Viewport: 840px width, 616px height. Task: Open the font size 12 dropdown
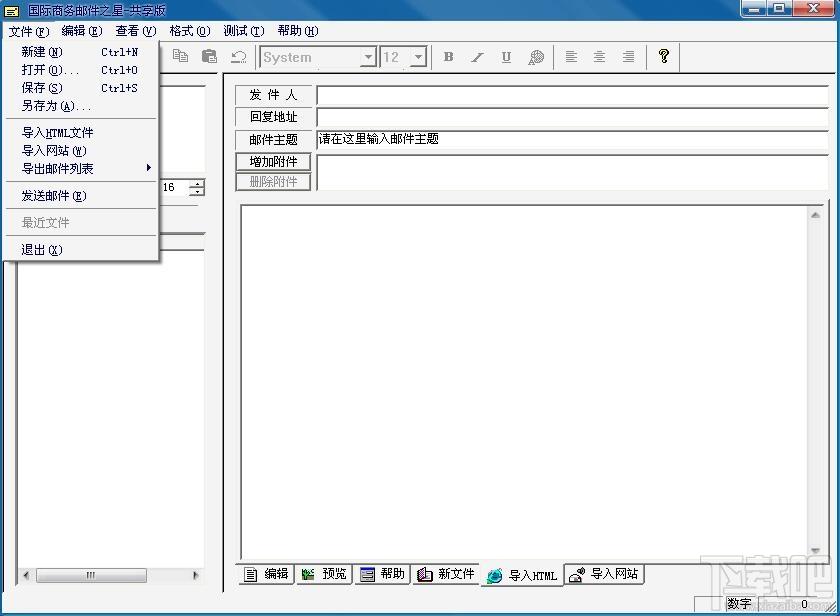pyautogui.click(x=418, y=57)
